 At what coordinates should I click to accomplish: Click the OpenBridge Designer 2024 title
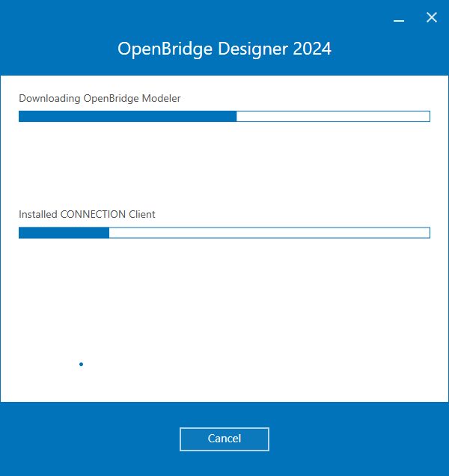(224, 49)
